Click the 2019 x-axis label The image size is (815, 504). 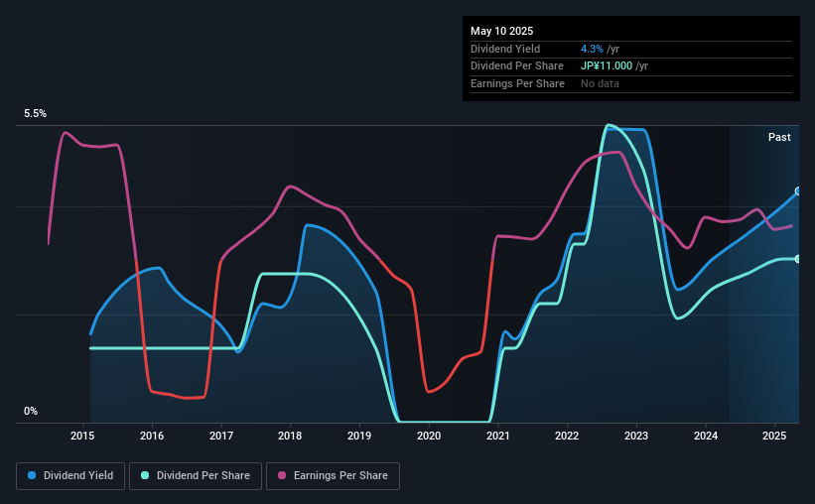(359, 436)
